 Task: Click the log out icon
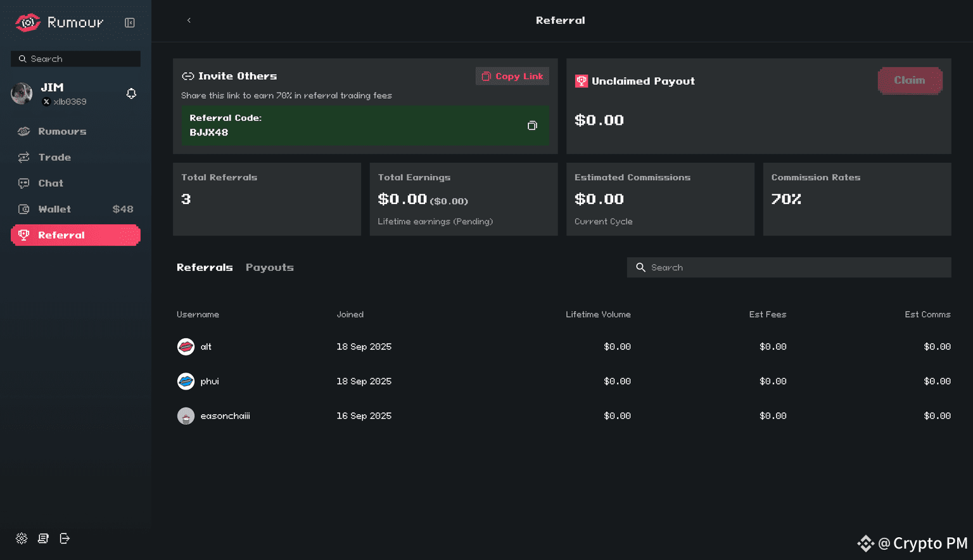pos(65,538)
